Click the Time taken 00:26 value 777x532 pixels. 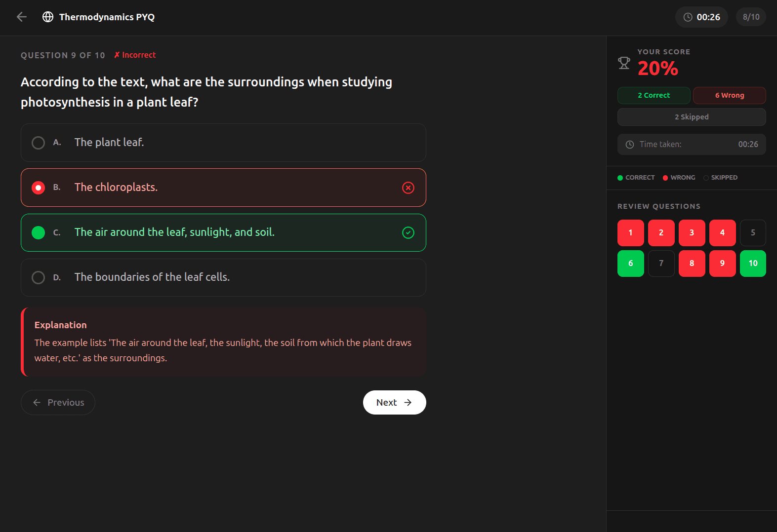[x=748, y=145]
